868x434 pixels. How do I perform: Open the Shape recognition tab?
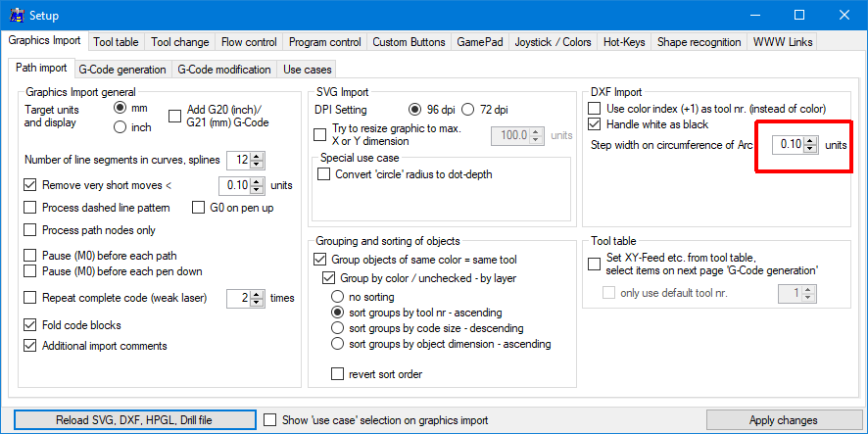click(x=699, y=42)
